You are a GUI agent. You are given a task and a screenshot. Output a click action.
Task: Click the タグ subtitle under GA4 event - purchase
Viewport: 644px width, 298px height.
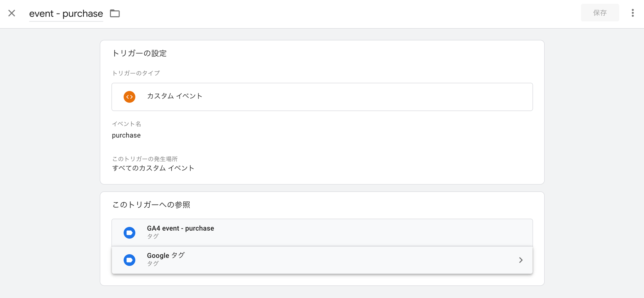coord(153,236)
